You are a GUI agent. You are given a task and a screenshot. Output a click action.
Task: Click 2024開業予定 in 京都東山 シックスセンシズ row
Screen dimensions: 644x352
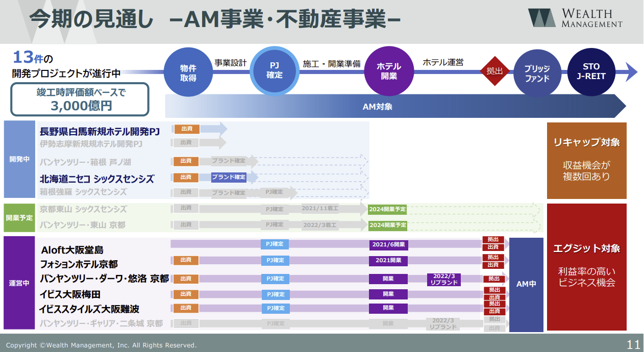coord(388,209)
